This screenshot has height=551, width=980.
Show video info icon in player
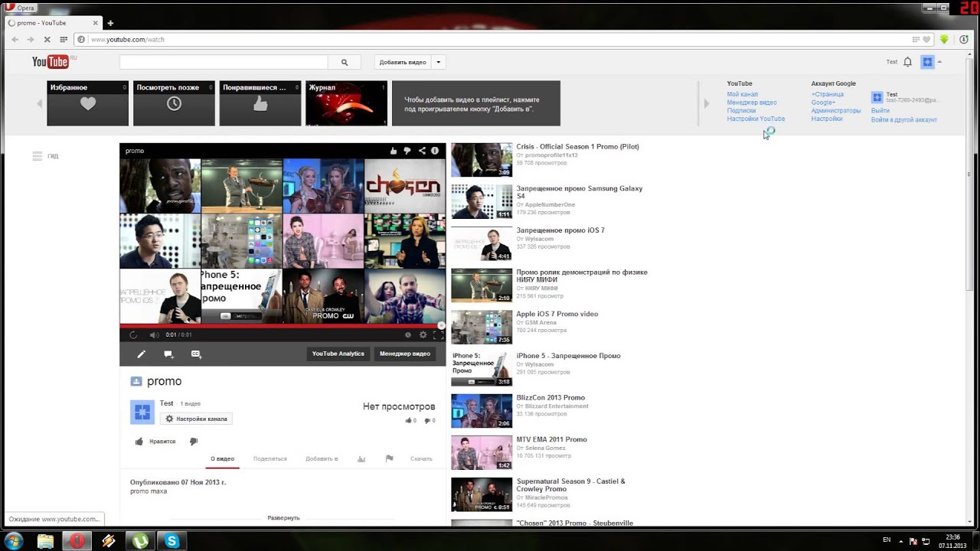[x=435, y=151]
